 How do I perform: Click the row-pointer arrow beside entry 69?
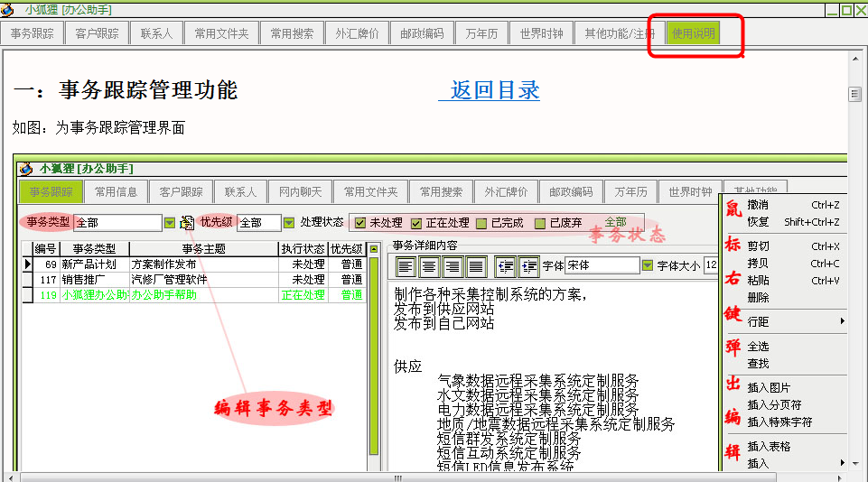[28, 264]
